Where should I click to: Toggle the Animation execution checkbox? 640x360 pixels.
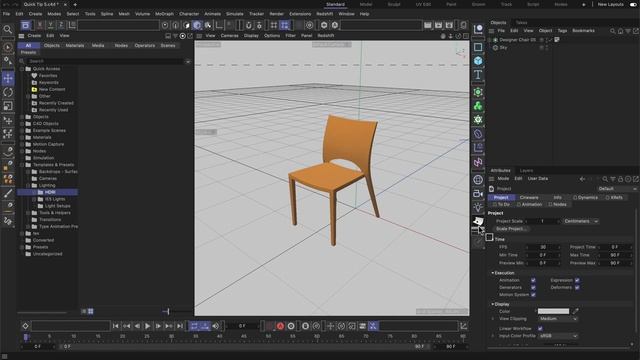533,280
